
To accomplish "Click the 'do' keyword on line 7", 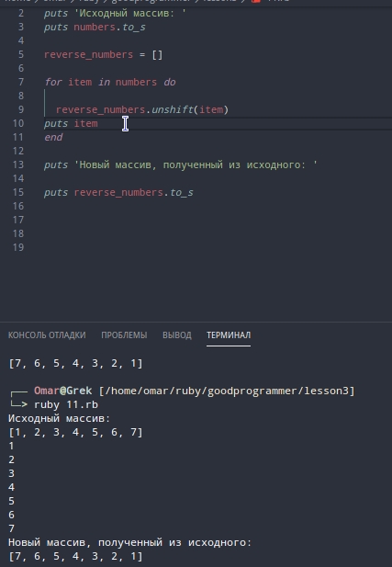I will pyautogui.click(x=170, y=82).
